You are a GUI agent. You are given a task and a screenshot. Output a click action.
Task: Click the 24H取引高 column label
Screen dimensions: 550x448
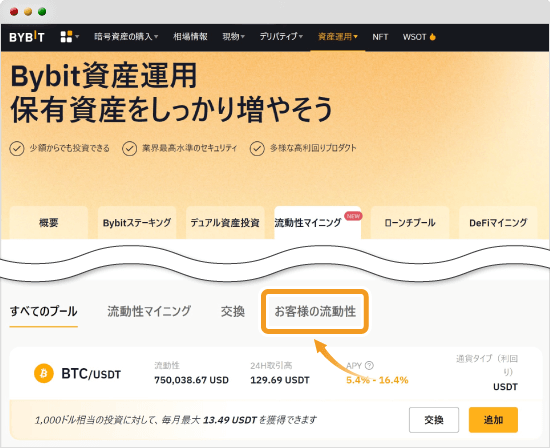[x=271, y=366]
